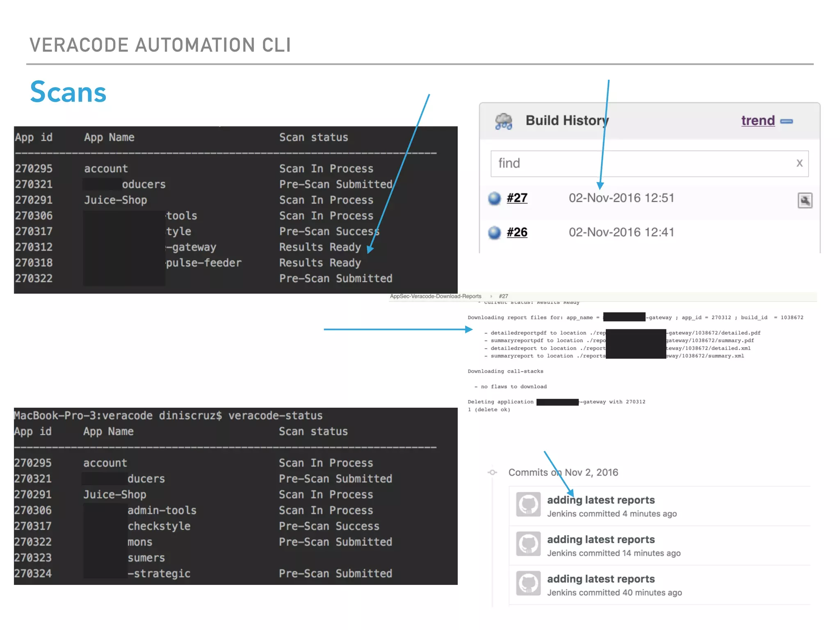Open build #27 link
Screen dimensions: 840x630
click(x=517, y=198)
